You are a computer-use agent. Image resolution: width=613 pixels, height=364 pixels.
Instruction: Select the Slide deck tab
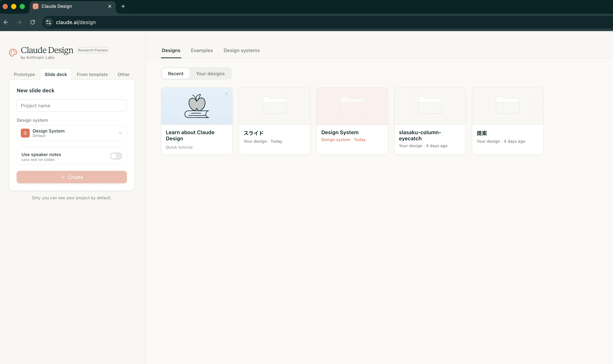pyautogui.click(x=56, y=74)
